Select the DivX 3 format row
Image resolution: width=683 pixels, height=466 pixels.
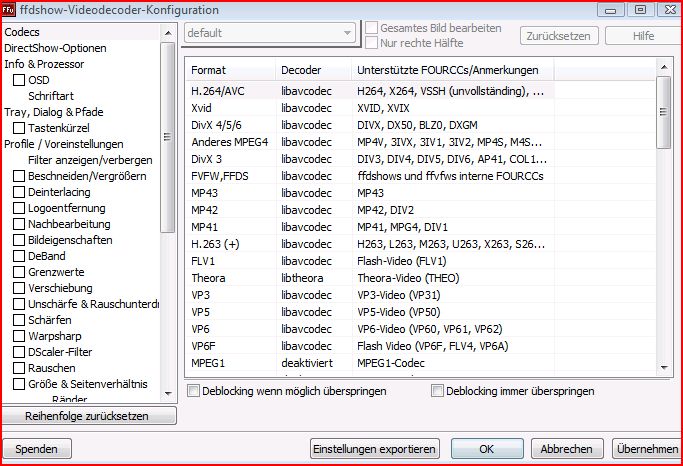371,159
